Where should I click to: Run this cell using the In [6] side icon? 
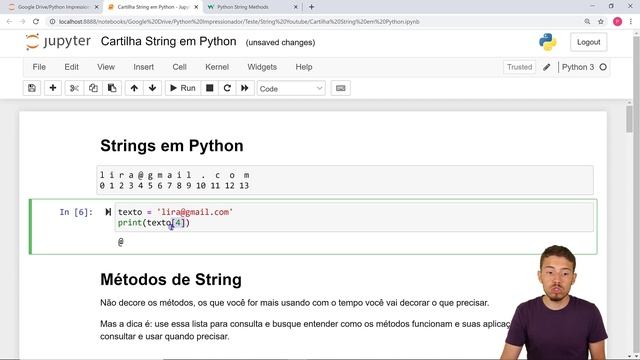(108, 212)
